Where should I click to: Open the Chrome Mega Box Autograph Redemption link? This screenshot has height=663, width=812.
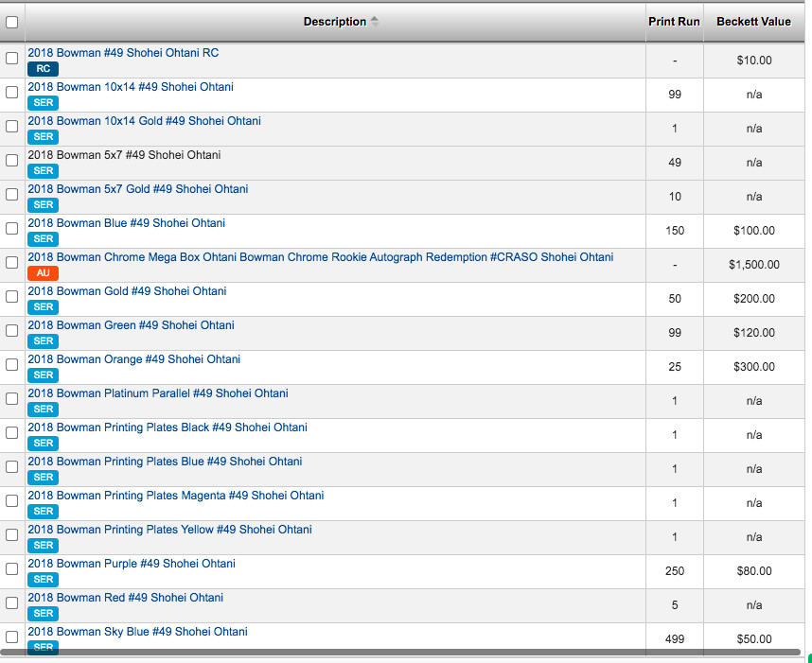tap(321, 257)
